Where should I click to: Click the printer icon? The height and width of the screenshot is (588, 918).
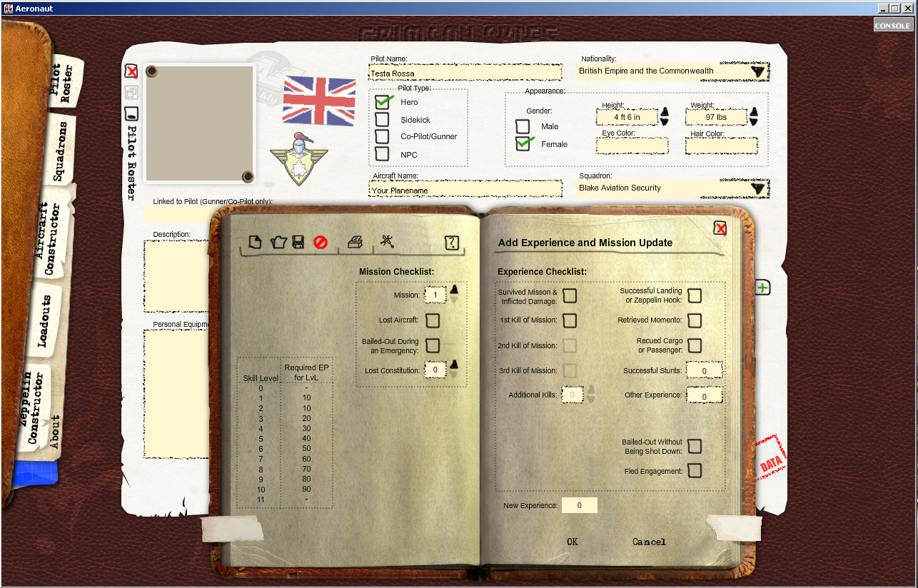click(355, 243)
